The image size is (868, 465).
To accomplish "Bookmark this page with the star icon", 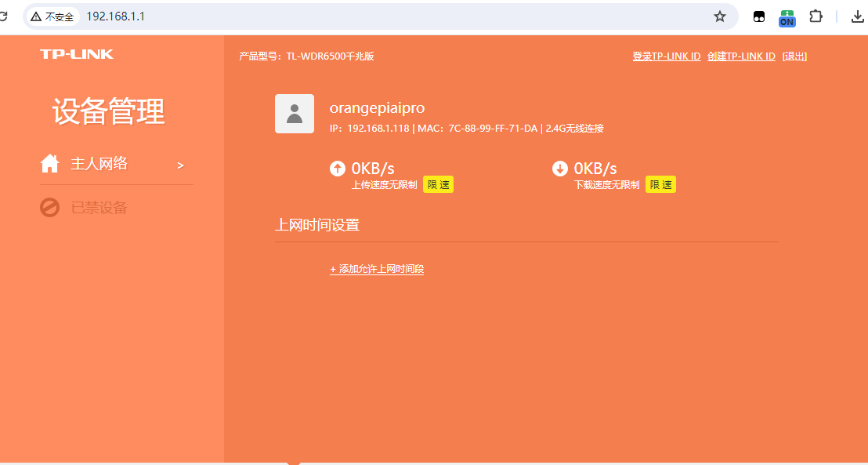I will pos(719,16).
